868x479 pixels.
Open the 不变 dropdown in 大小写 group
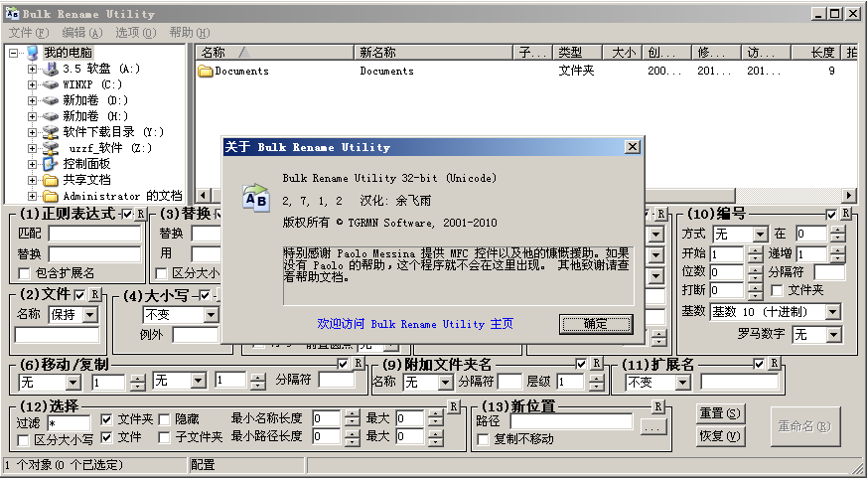(x=211, y=315)
